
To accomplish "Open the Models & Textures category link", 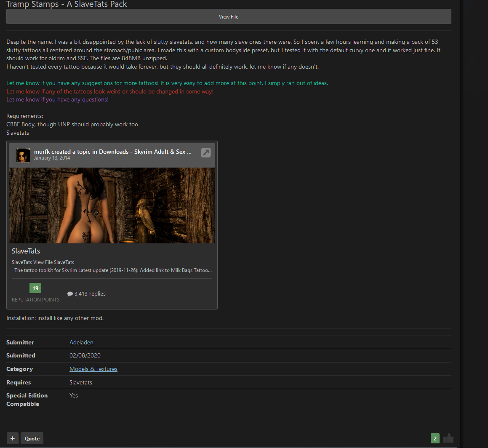I will [93, 369].
